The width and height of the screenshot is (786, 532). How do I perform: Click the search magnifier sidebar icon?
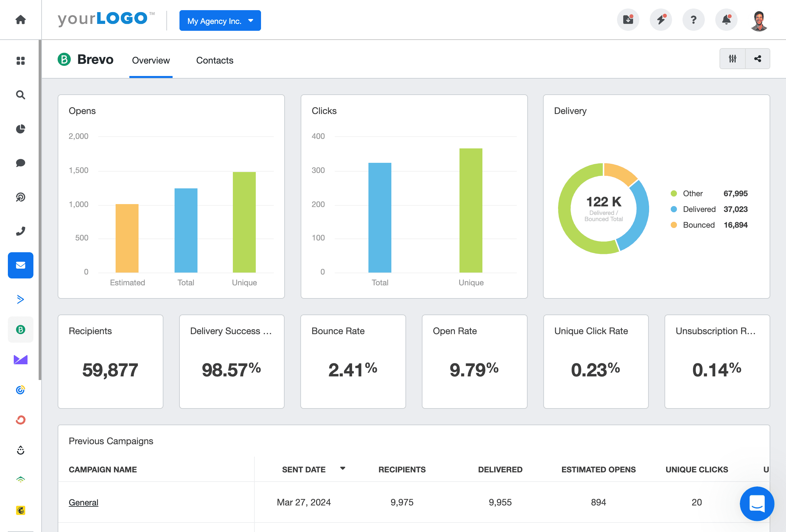pyautogui.click(x=21, y=95)
